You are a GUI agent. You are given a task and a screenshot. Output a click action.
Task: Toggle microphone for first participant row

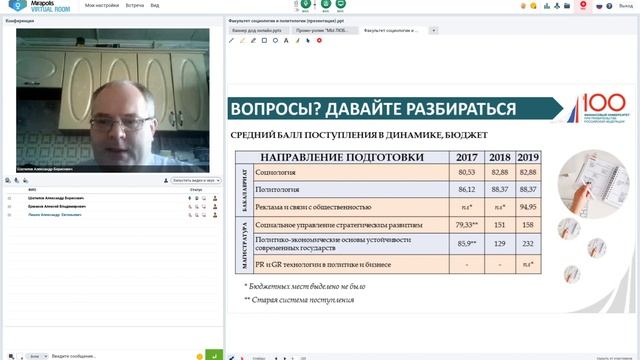(x=189, y=198)
